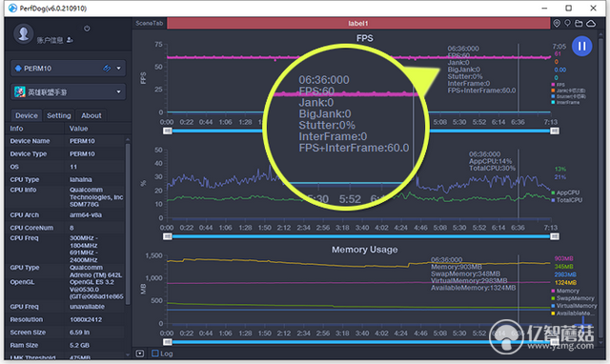Select the CPU Type lahaina value
Screen dimensions: 610x364
point(81,179)
